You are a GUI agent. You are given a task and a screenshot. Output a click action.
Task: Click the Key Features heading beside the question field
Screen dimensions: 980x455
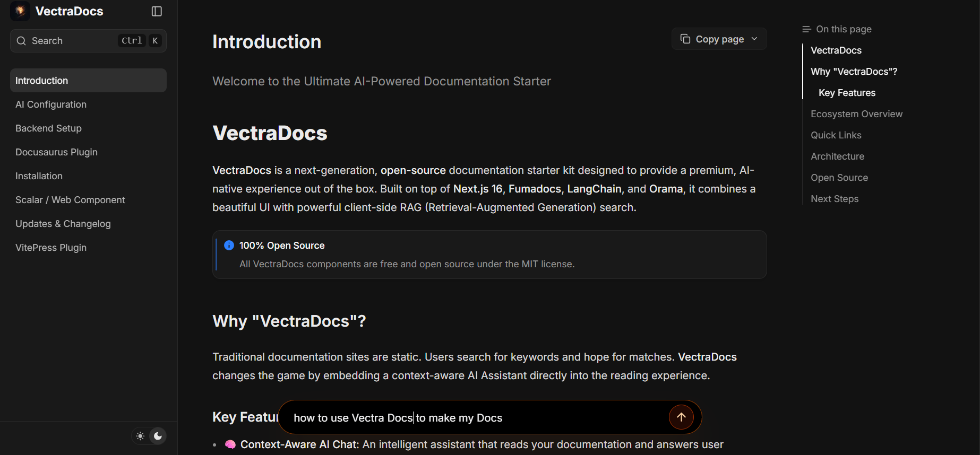coord(245,417)
